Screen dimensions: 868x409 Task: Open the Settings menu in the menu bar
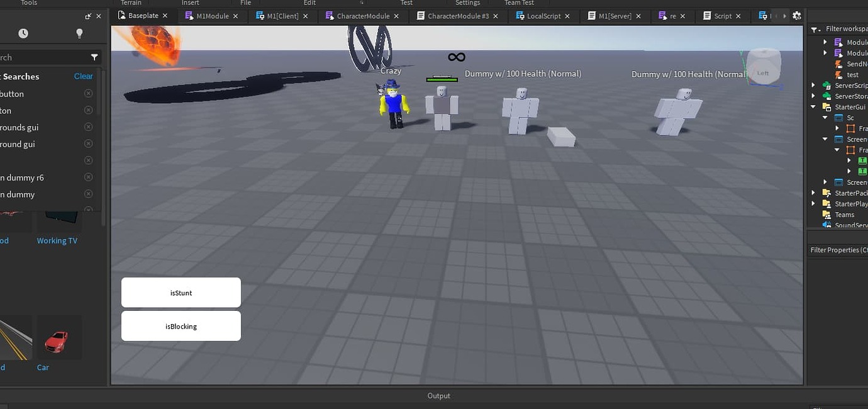coord(467,3)
